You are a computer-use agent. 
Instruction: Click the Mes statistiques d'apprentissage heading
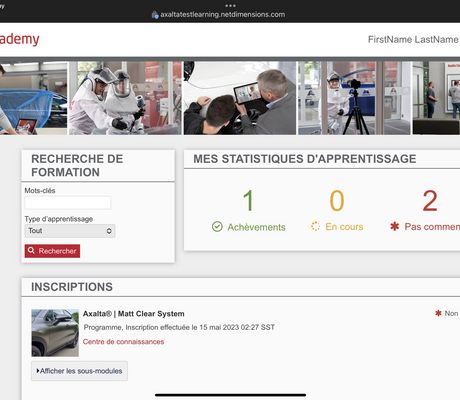(x=305, y=159)
